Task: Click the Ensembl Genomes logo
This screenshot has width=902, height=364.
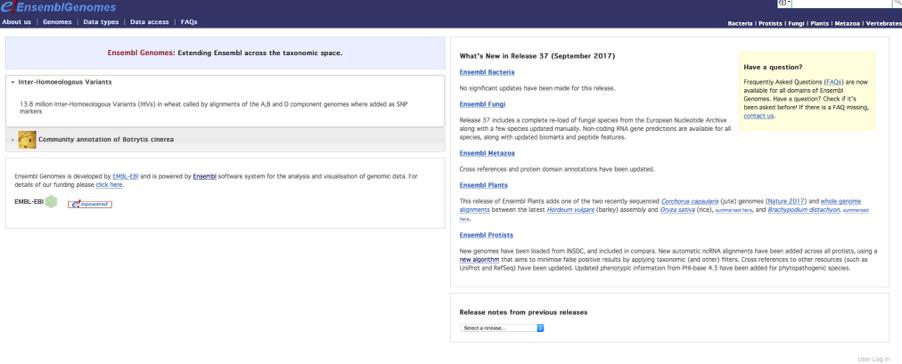Action: pyautogui.click(x=58, y=7)
